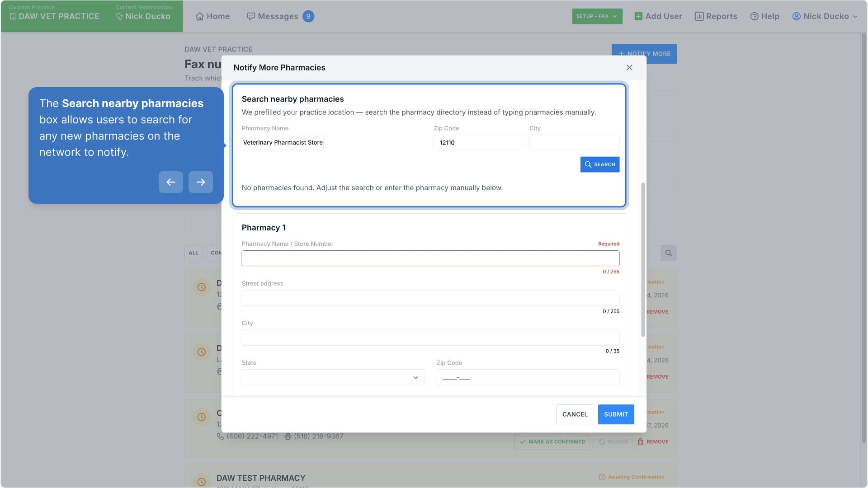Click Add User in the header
The height and width of the screenshot is (488, 868).
click(x=658, y=16)
